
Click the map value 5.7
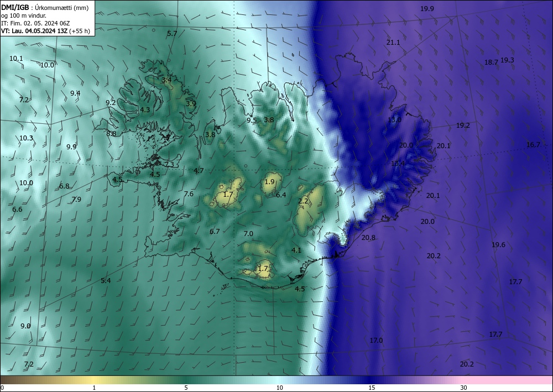pyautogui.click(x=172, y=34)
